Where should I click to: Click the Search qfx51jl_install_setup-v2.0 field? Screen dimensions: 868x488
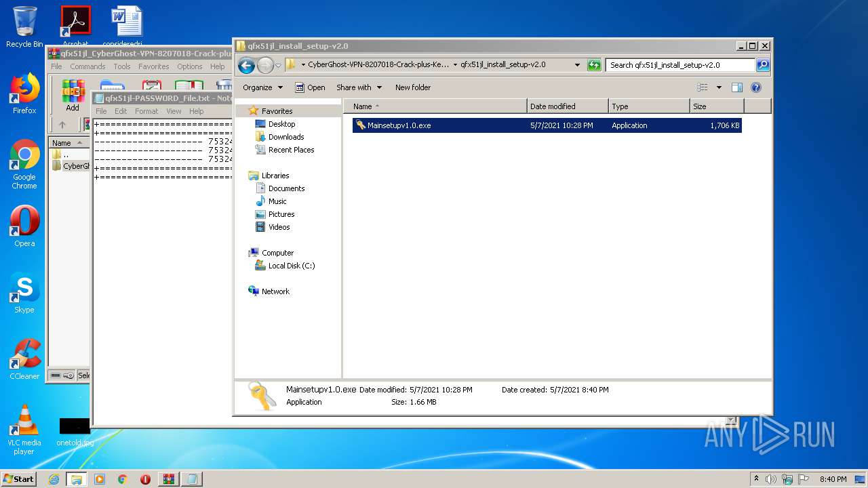pyautogui.click(x=680, y=65)
